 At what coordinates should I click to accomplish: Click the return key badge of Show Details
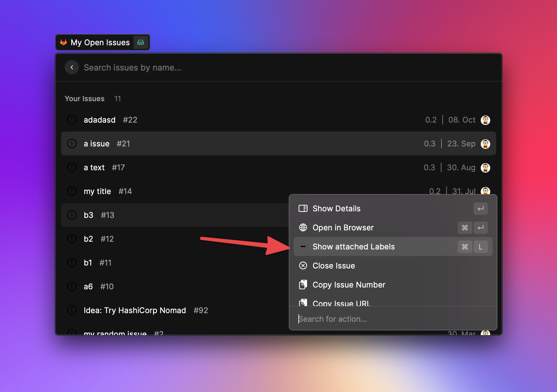pos(481,209)
